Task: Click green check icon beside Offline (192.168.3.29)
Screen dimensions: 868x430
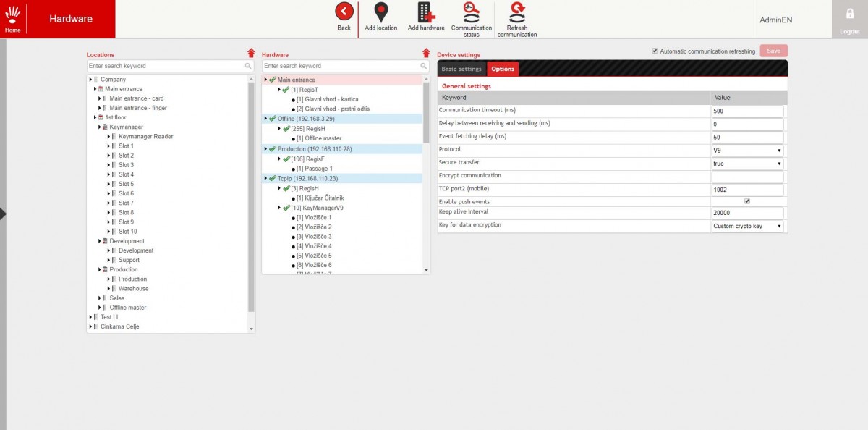Action: pos(273,118)
